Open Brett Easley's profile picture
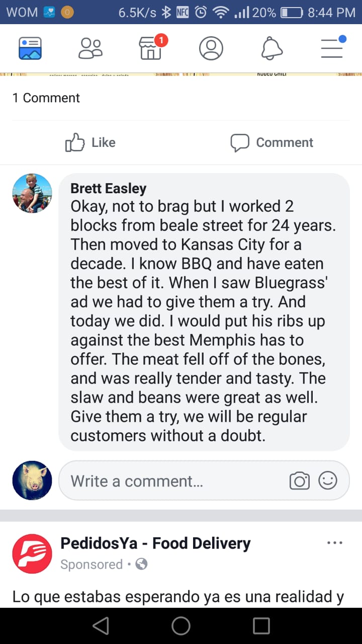This screenshot has width=362, height=644. (32, 194)
